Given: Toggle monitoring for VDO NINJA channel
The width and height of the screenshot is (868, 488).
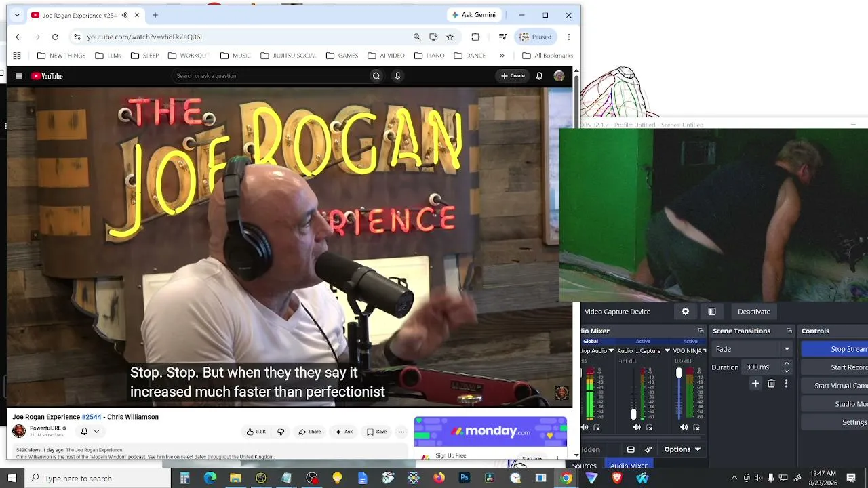Looking at the screenshot, I should click(696, 428).
